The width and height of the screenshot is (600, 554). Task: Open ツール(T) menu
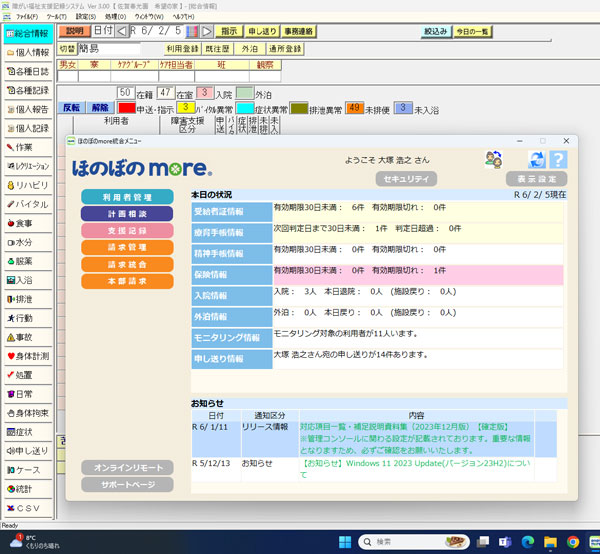pos(57,17)
